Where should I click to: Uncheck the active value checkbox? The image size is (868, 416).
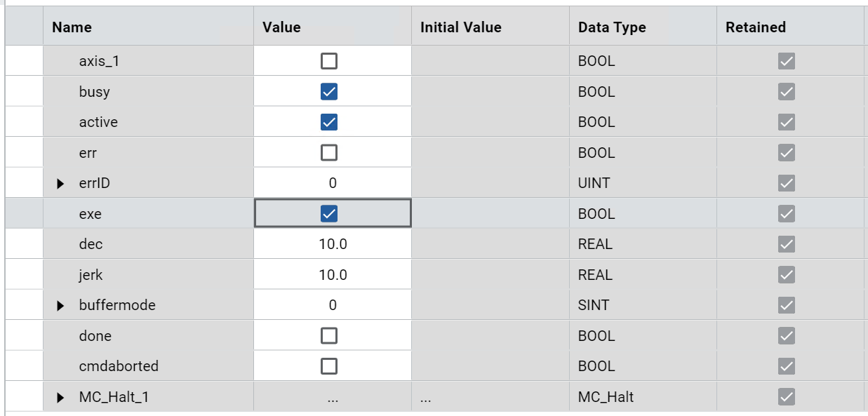328,122
